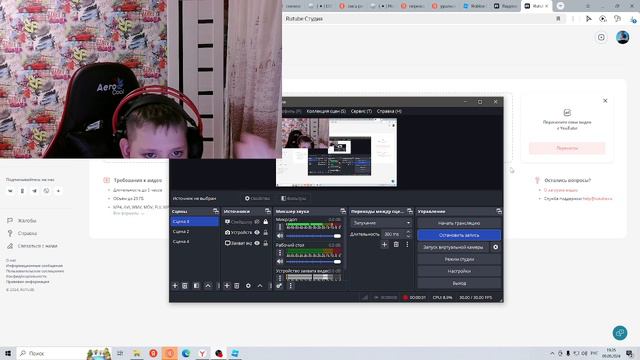Toggle lock on video device source
Image resolution: width=640 pixels, height=360 pixels.
click(266, 232)
